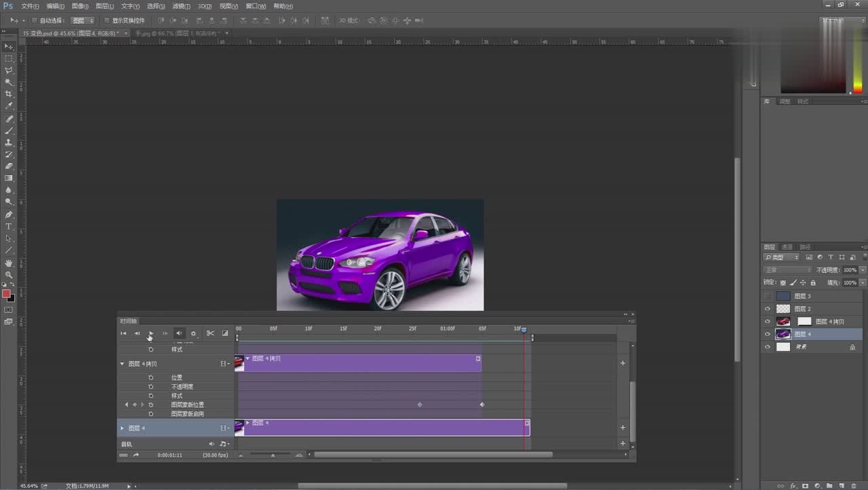
Task: Click create new adjustment layer icon
Action: click(818, 486)
